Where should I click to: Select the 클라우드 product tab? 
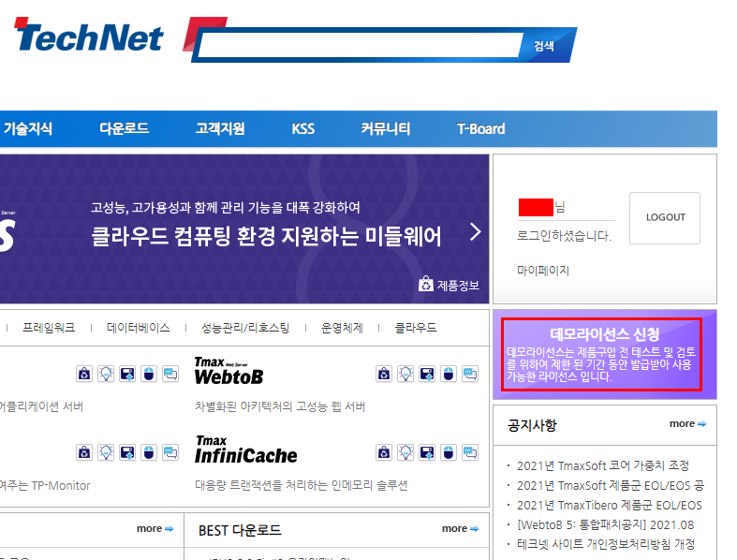point(416,328)
